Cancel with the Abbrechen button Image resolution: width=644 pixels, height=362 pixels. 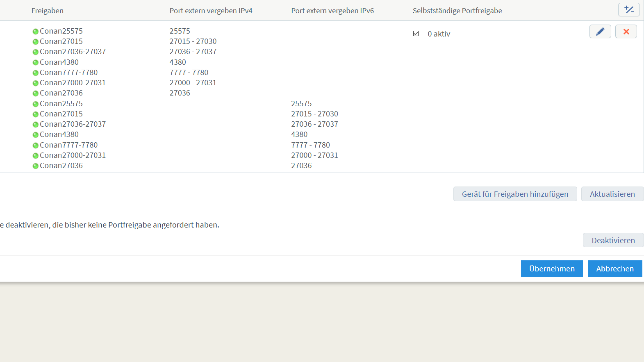(x=615, y=269)
